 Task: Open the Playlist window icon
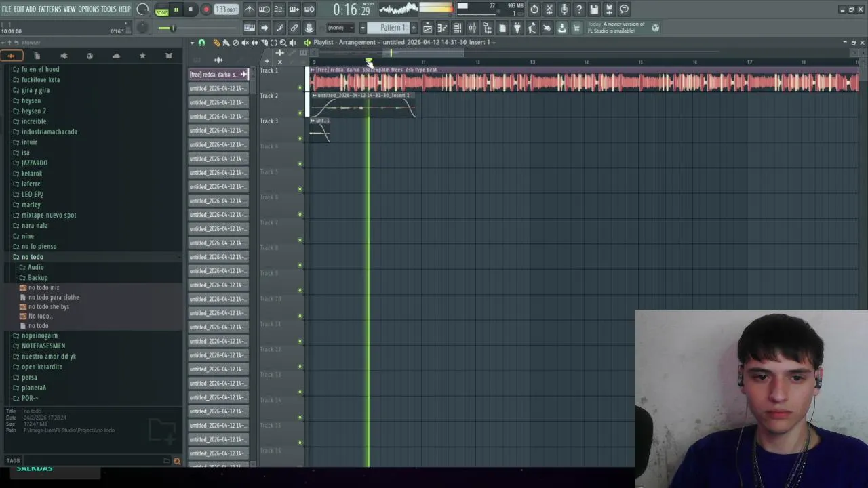point(427,28)
